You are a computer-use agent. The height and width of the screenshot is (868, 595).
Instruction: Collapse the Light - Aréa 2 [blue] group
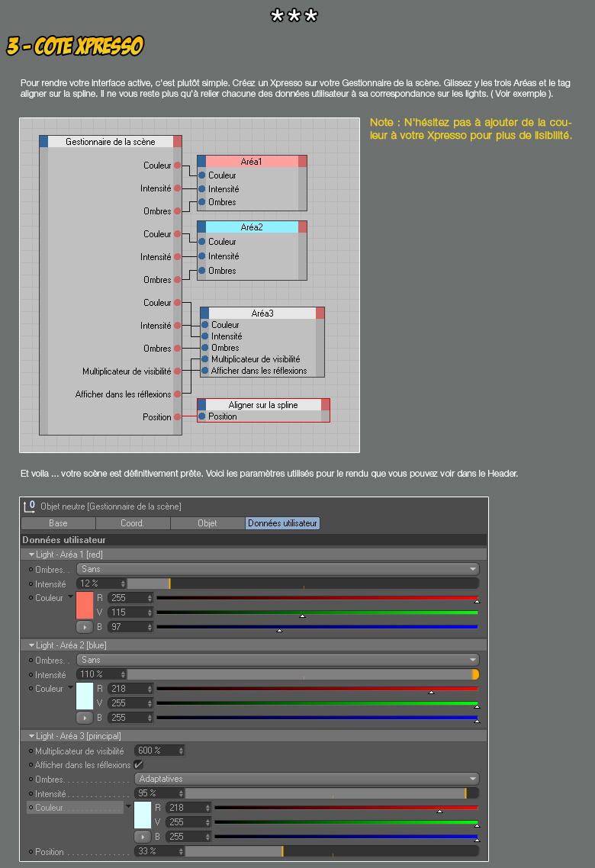point(31,645)
